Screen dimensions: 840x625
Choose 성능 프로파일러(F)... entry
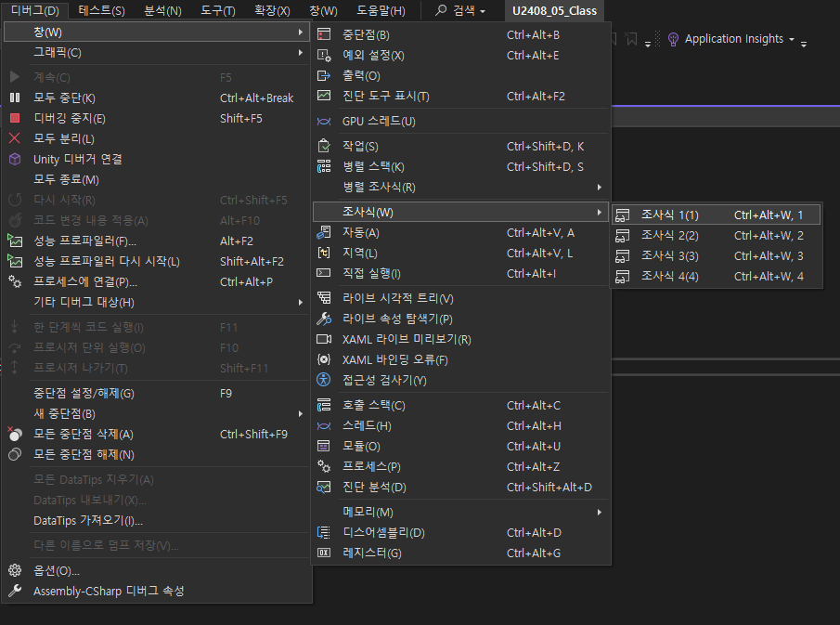(x=157, y=241)
